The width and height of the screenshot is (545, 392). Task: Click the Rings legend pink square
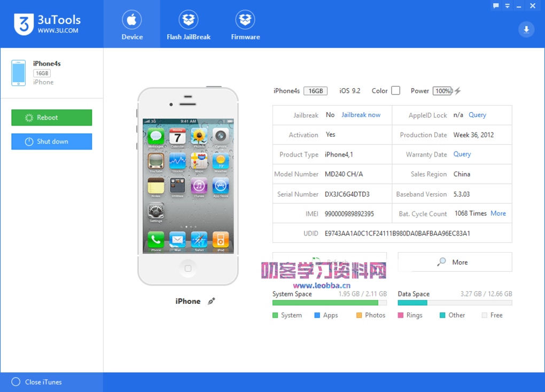coord(400,315)
